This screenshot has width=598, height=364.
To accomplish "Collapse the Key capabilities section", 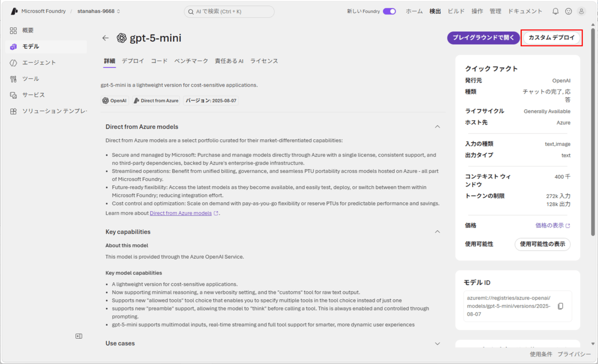I will [x=437, y=232].
